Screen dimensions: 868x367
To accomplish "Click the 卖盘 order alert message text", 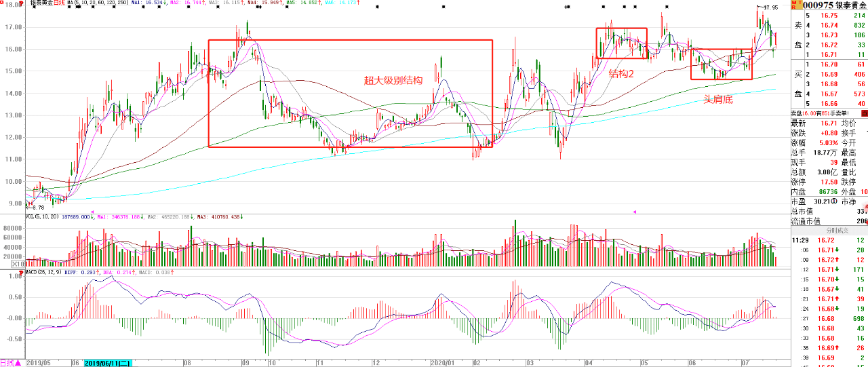I will 818,113.
